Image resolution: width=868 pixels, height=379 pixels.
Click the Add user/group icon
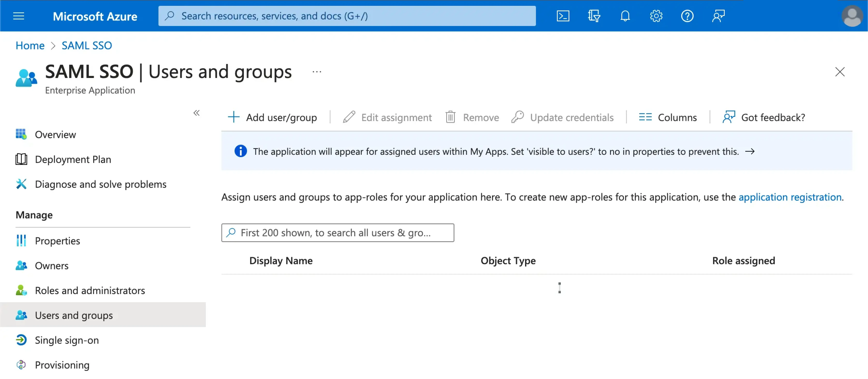[234, 117]
